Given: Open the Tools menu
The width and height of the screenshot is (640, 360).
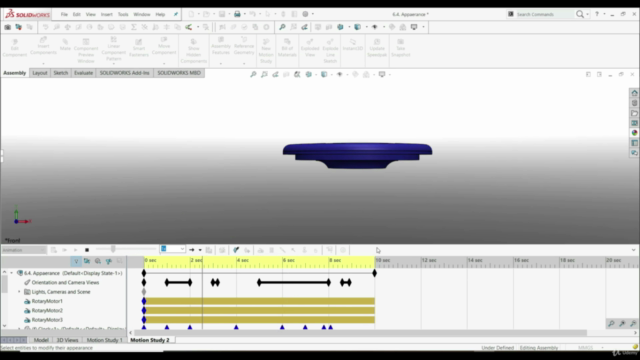Looking at the screenshot, I should click(123, 14).
